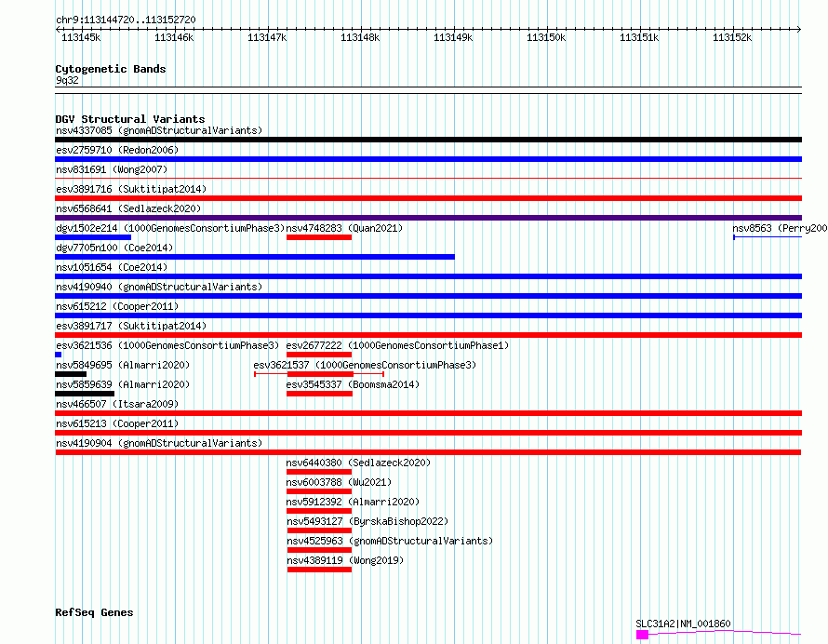Click the black bar under nsv4337085

(428, 140)
